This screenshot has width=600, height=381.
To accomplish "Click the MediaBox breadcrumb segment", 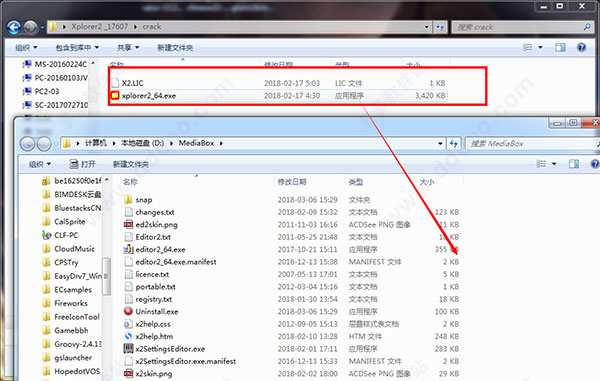I will [x=196, y=143].
